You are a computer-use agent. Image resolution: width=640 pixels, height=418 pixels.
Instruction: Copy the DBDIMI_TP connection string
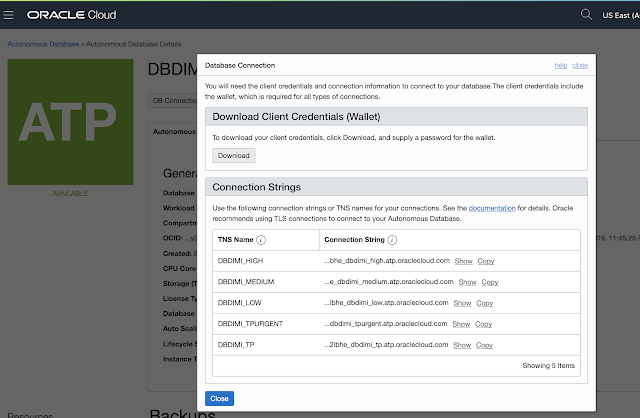pos(484,345)
